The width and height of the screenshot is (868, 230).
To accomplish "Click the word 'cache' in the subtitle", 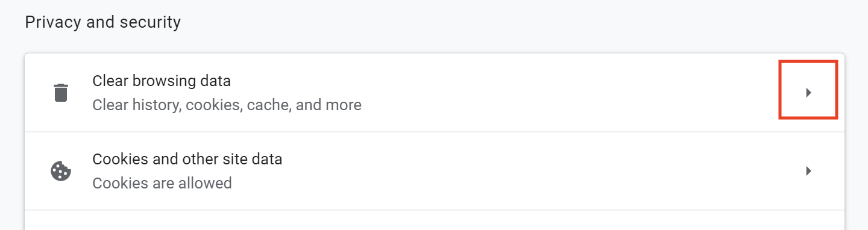I will (x=270, y=105).
